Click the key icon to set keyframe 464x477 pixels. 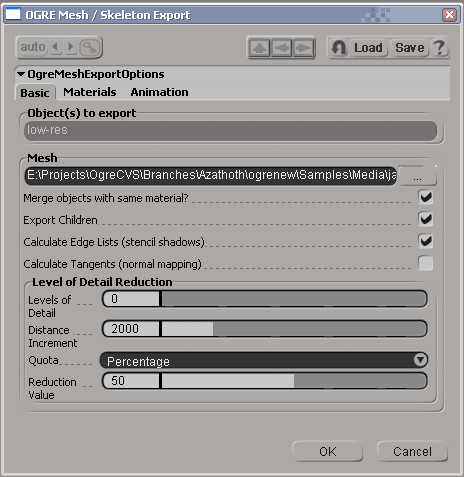click(89, 47)
